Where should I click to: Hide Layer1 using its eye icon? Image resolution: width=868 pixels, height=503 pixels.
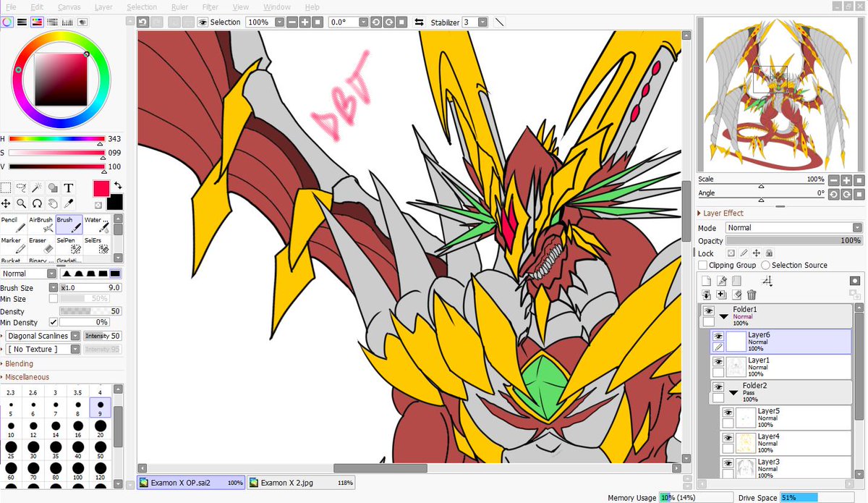718,360
